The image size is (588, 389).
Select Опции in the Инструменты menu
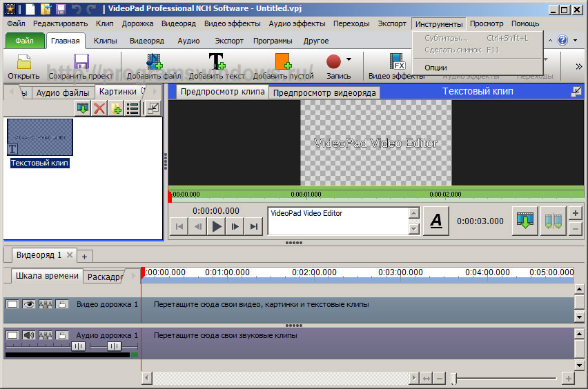[x=435, y=68]
